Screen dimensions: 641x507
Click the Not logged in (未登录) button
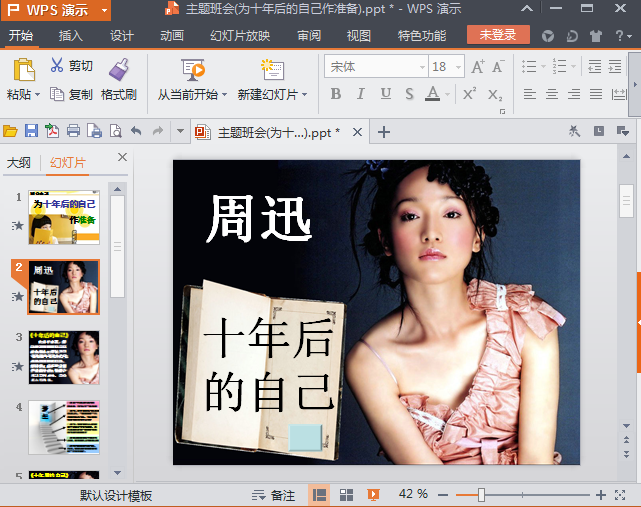click(x=498, y=35)
